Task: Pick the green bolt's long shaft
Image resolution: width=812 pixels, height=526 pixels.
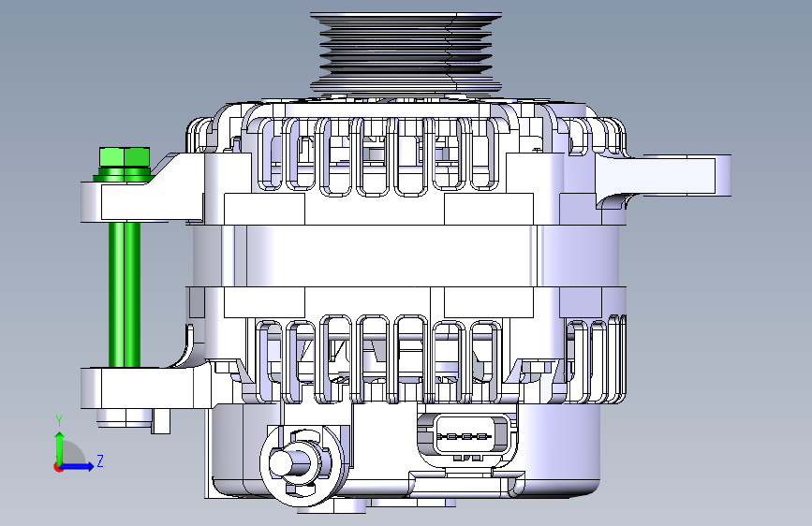Action: (125, 295)
